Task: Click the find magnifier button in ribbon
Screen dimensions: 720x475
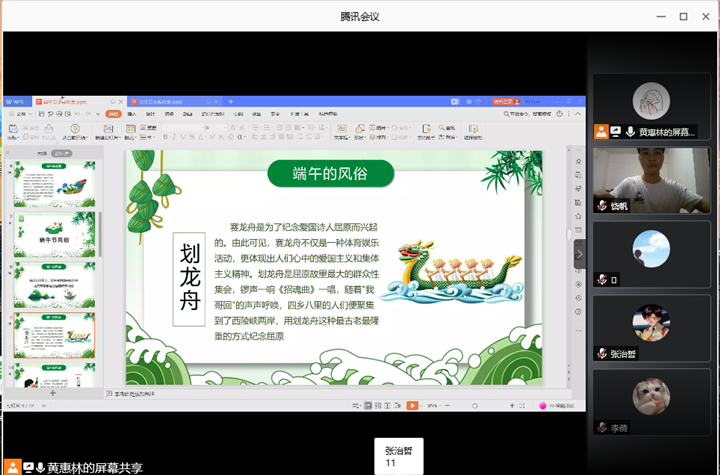Action: [446, 127]
